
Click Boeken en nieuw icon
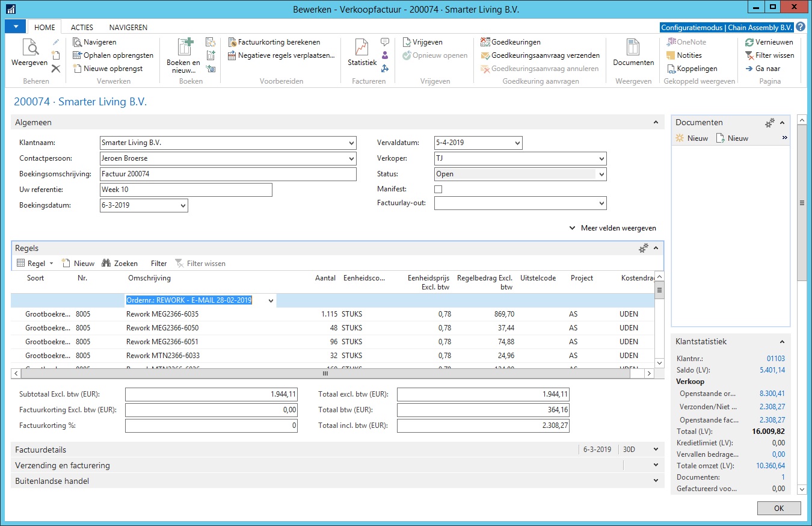[185, 48]
